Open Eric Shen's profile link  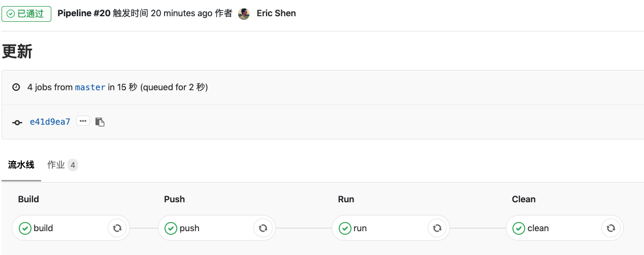276,13
